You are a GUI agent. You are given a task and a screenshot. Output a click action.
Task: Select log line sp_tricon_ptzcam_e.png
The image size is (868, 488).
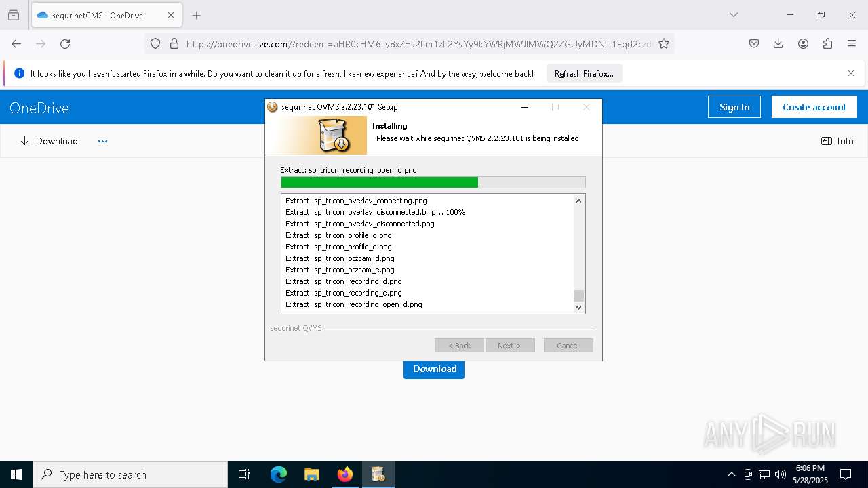pyautogui.click(x=340, y=270)
